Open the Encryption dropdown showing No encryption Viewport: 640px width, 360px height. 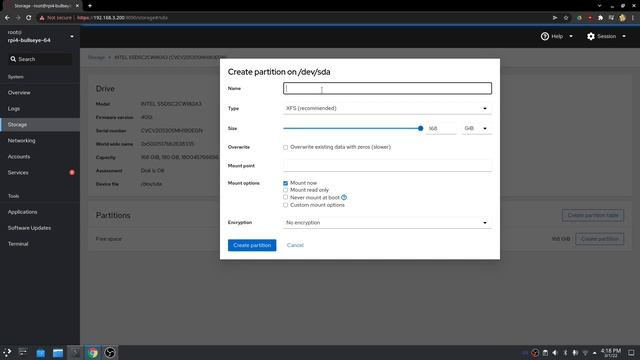pyautogui.click(x=387, y=223)
